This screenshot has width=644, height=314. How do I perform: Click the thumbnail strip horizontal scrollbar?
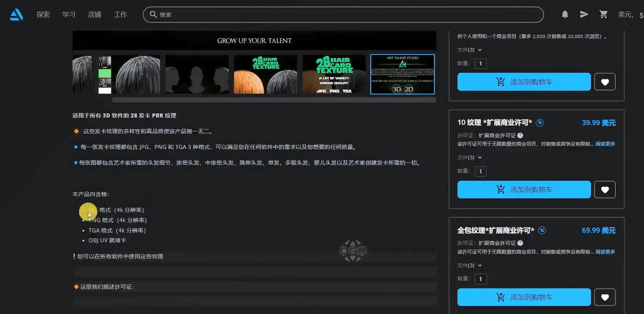pos(274,100)
